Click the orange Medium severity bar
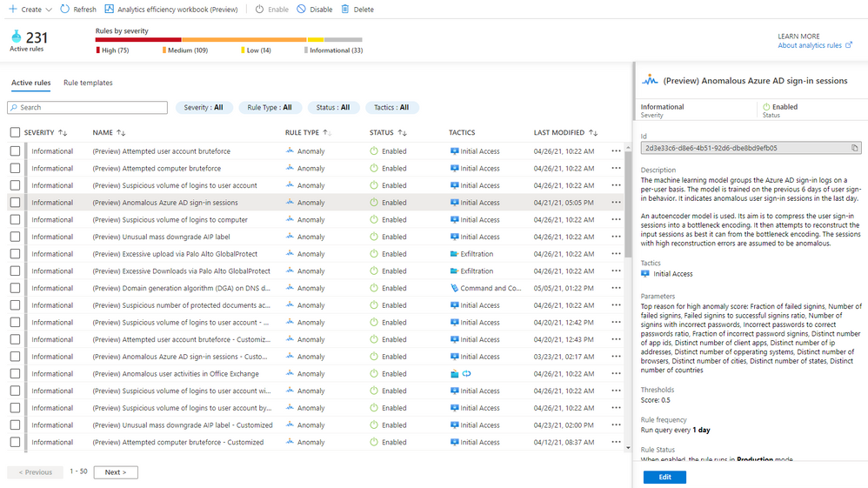The image size is (868, 488). point(244,39)
